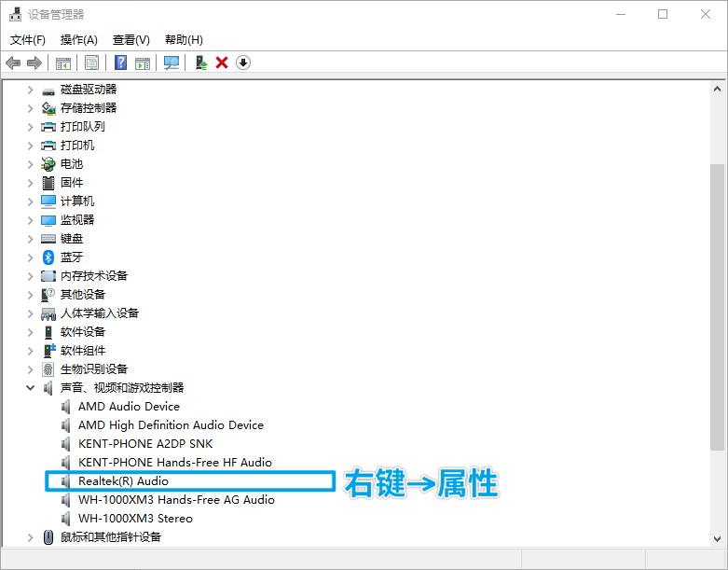This screenshot has height=570, width=728.
Task: Select the WH-1000XM3 Stereo device
Action: point(135,519)
